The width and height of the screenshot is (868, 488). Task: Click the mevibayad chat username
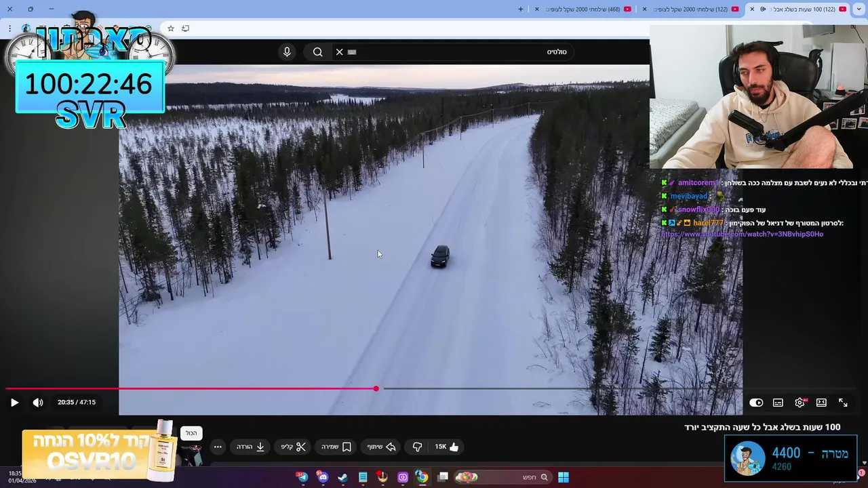coord(689,197)
